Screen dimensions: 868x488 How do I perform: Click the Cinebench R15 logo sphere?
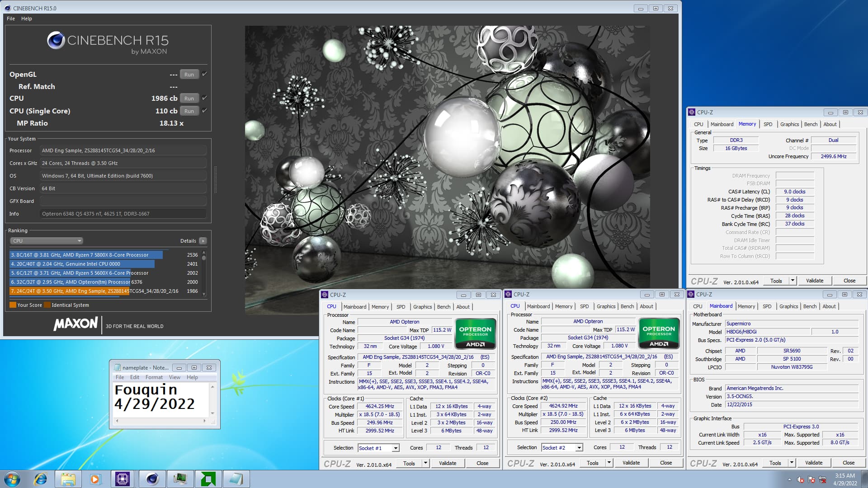(56, 40)
